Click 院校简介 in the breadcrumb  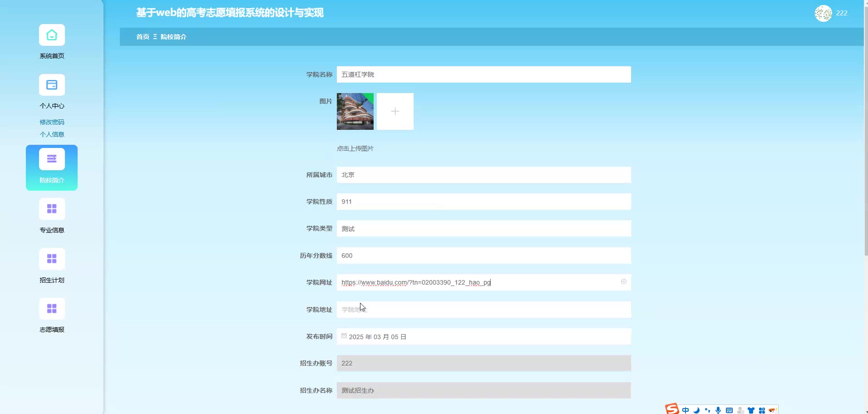[173, 37]
